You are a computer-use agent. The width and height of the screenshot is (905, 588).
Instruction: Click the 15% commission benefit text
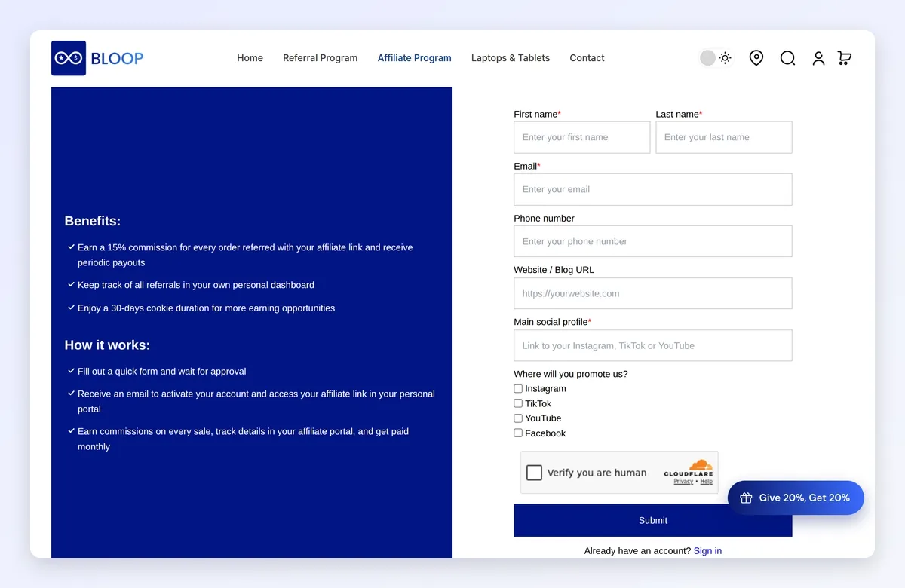pyautogui.click(x=245, y=255)
